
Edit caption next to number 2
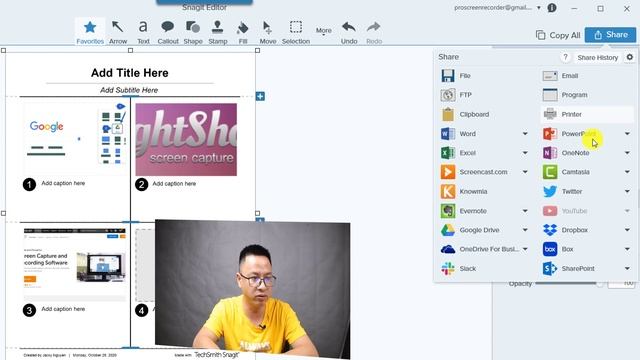click(174, 184)
